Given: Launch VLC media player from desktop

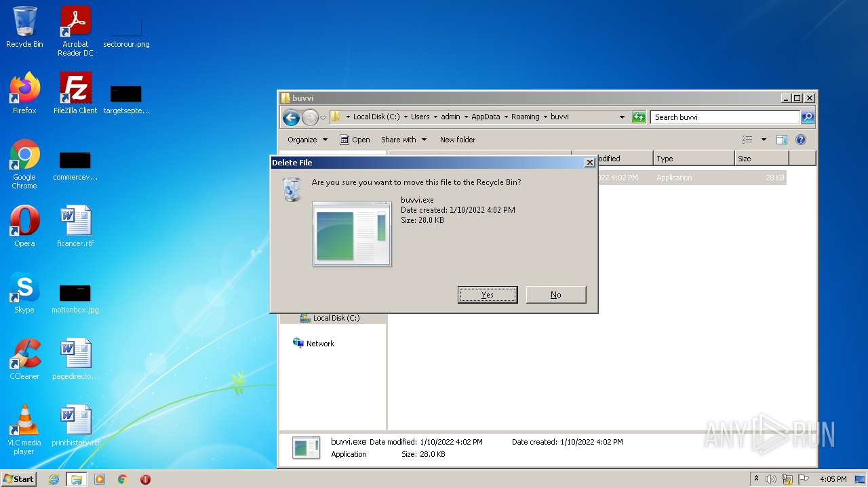Looking at the screenshot, I should click(24, 430).
